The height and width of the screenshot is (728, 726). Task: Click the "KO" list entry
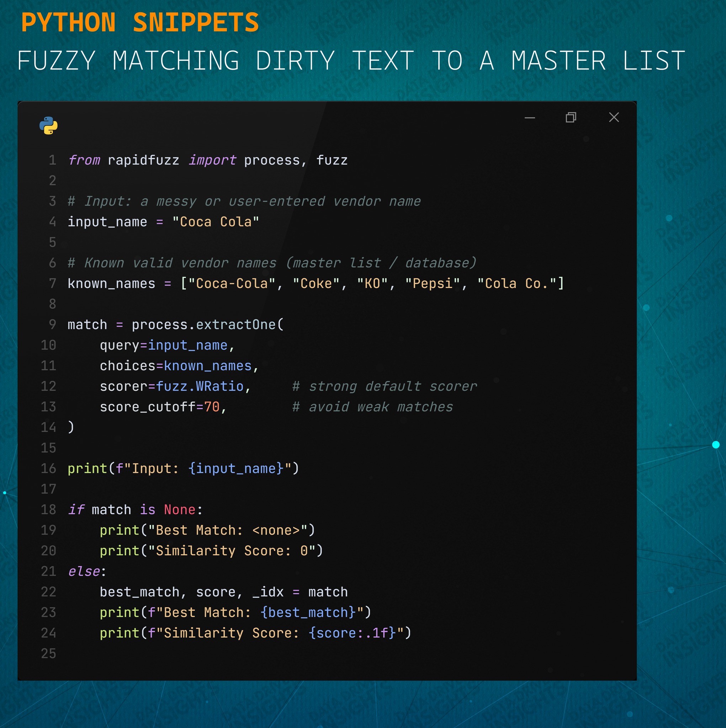click(x=372, y=284)
